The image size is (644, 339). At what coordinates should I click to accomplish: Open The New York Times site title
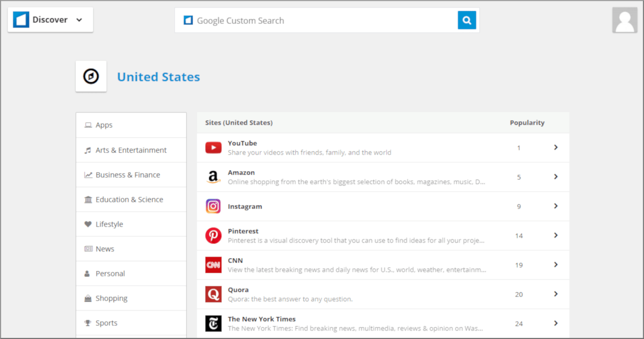coord(261,319)
